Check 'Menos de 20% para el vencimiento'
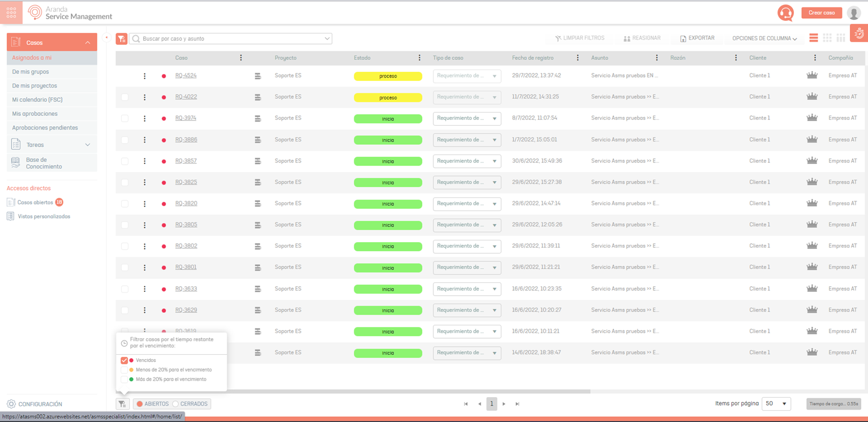Viewport: 868px width, 422px height. (124, 370)
